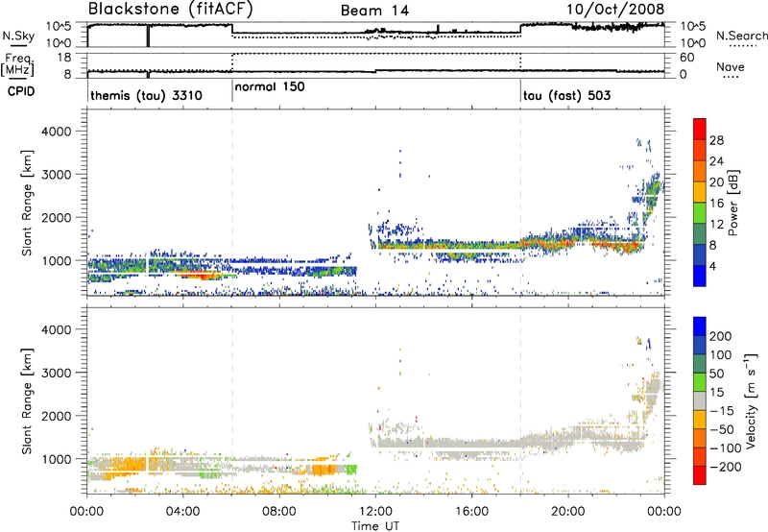Click the 'Slant Range [km]' label of power panel

click(x=27, y=203)
